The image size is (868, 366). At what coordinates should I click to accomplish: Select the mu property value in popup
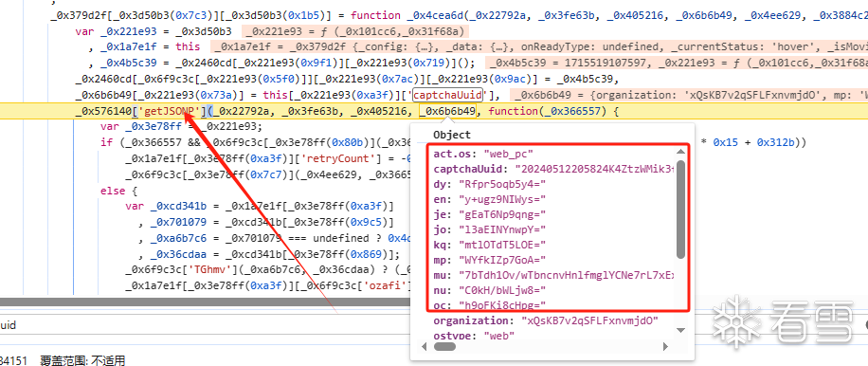[567, 275]
